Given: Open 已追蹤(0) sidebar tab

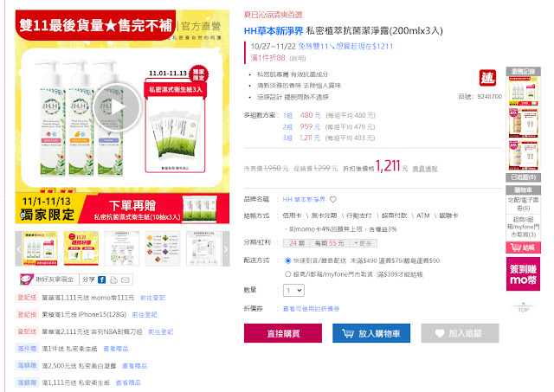Looking at the screenshot, I should [523, 177].
